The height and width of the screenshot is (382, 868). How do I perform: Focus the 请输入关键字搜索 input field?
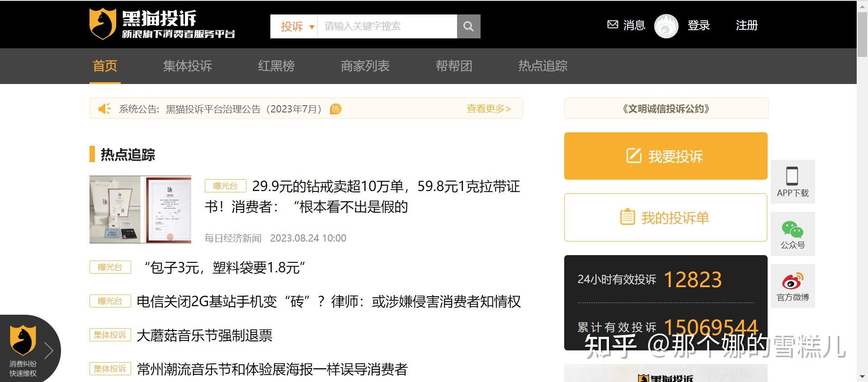[x=387, y=26]
